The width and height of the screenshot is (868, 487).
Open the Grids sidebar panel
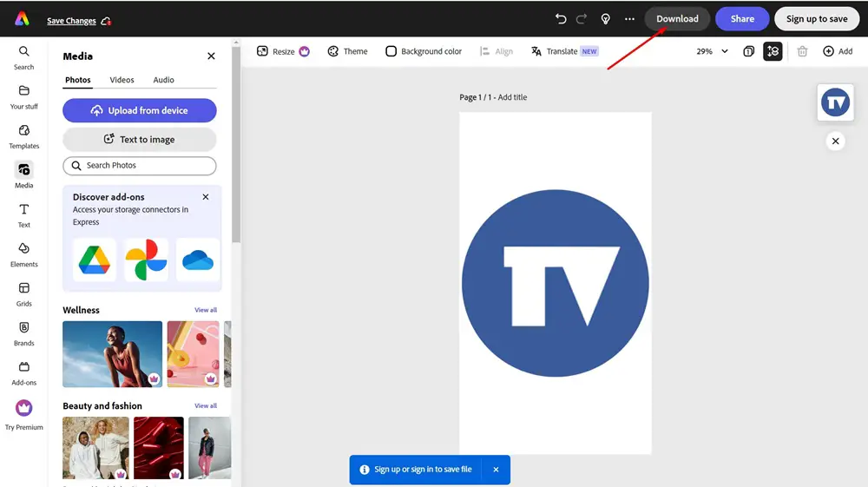[23, 294]
